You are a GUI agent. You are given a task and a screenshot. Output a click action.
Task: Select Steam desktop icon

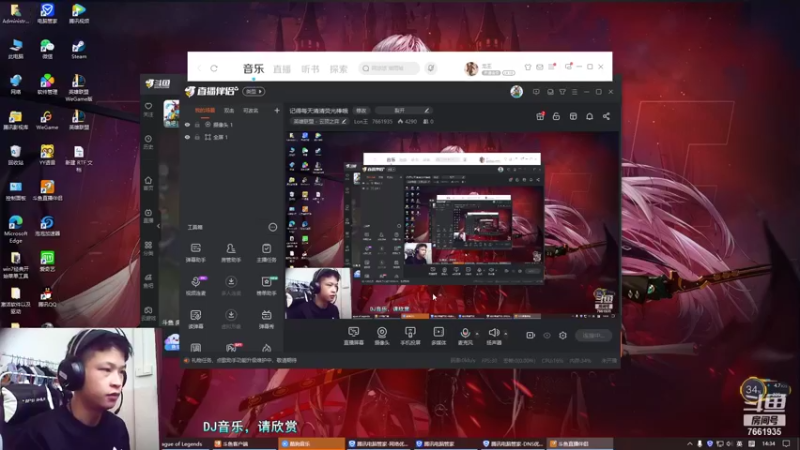coord(79,49)
